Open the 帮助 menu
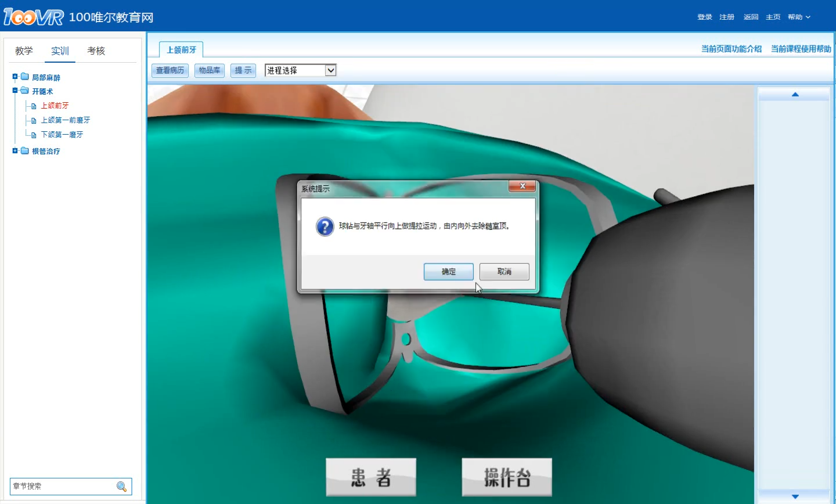The width and height of the screenshot is (836, 504). click(x=799, y=17)
